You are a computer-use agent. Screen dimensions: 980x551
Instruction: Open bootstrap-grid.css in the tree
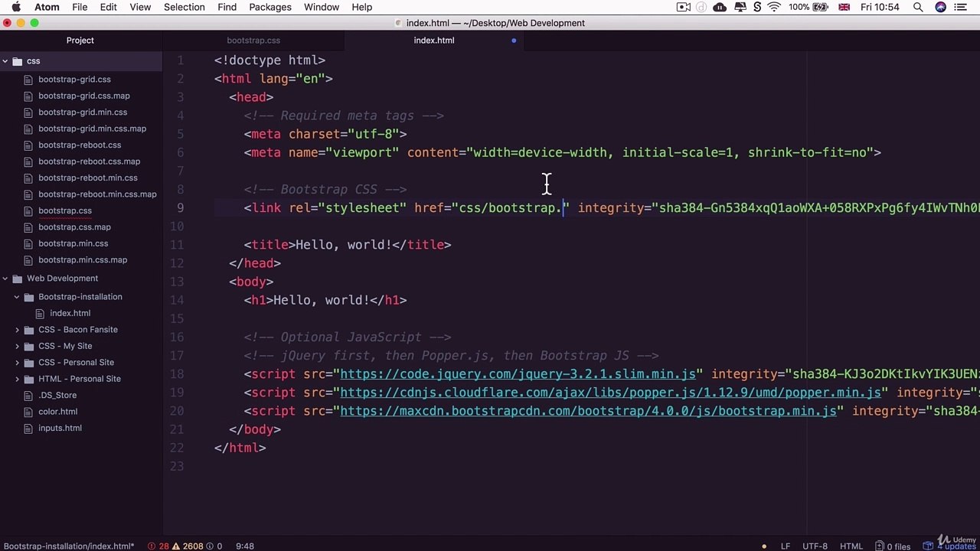(x=74, y=80)
